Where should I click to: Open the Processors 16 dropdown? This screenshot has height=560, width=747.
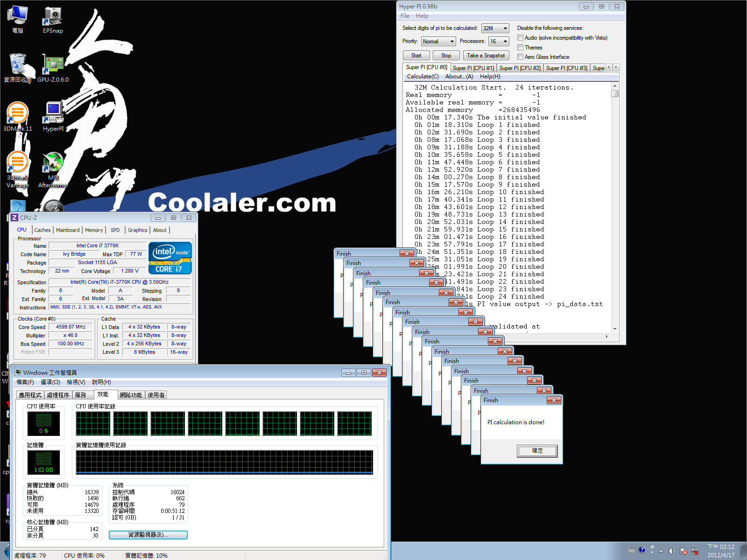click(x=499, y=41)
